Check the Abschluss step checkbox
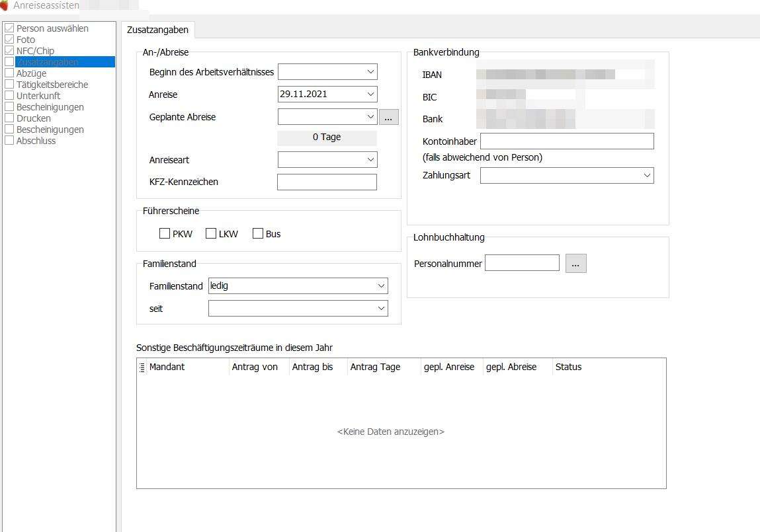760x532 pixels. coord(9,140)
